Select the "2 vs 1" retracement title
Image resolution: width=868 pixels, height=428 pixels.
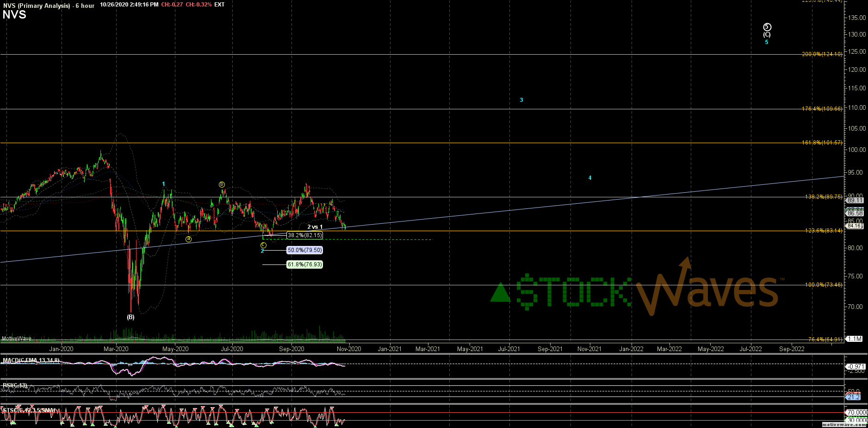pos(315,227)
